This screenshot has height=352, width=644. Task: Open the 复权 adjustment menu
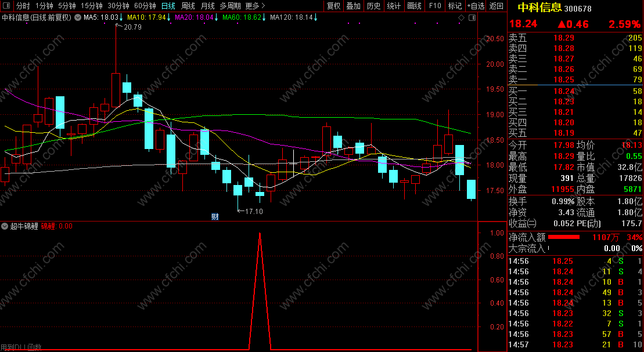pyautogui.click(x=333, y=6)
